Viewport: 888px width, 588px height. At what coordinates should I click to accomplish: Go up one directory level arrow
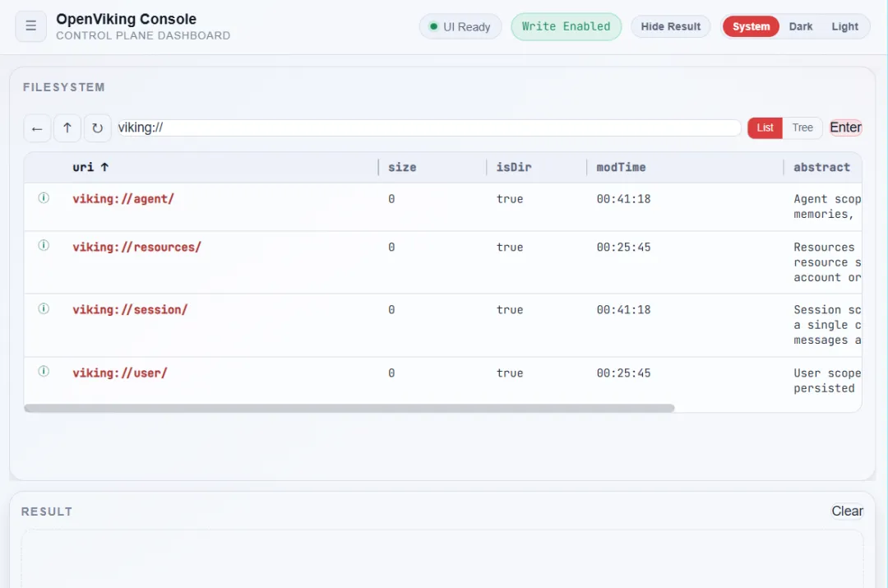pos(67,128)
